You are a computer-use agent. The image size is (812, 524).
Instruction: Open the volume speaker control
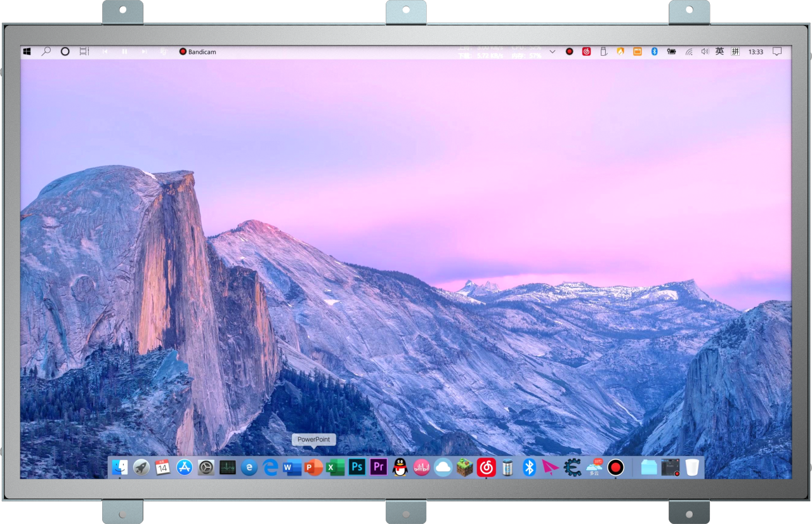[x=704, y=51]
